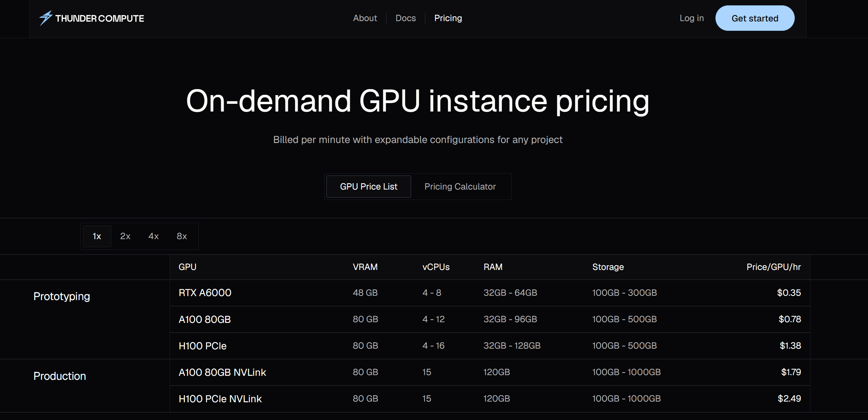Open the Docs link in navigation

click(x=405, y=18)
